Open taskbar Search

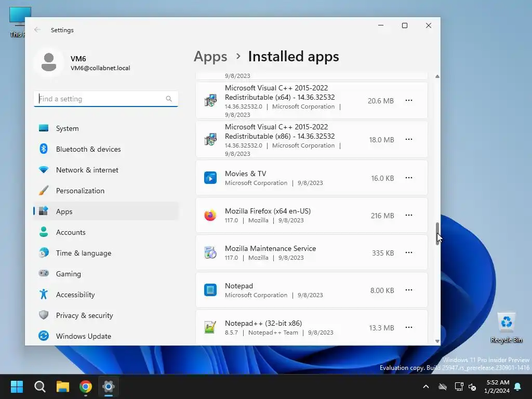pyautogui.click(x=39, y=387)
